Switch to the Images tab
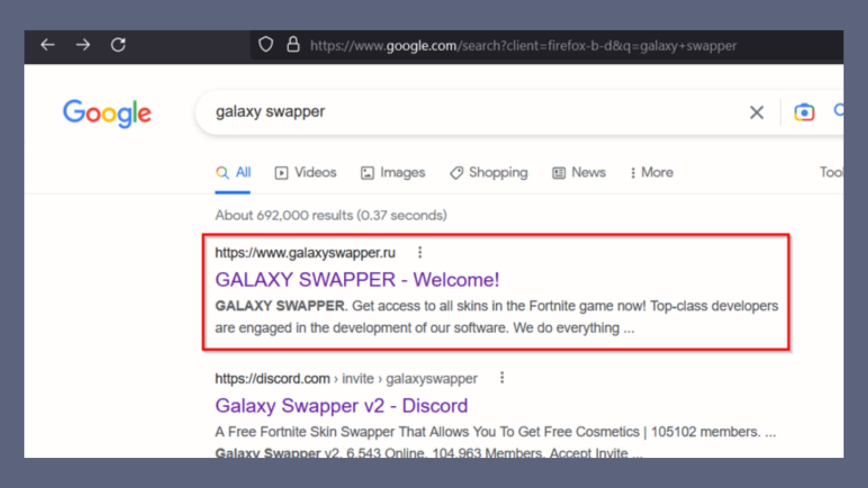Image resolution: width=868 pixels, height=488 pixels. tap(393, 172)
